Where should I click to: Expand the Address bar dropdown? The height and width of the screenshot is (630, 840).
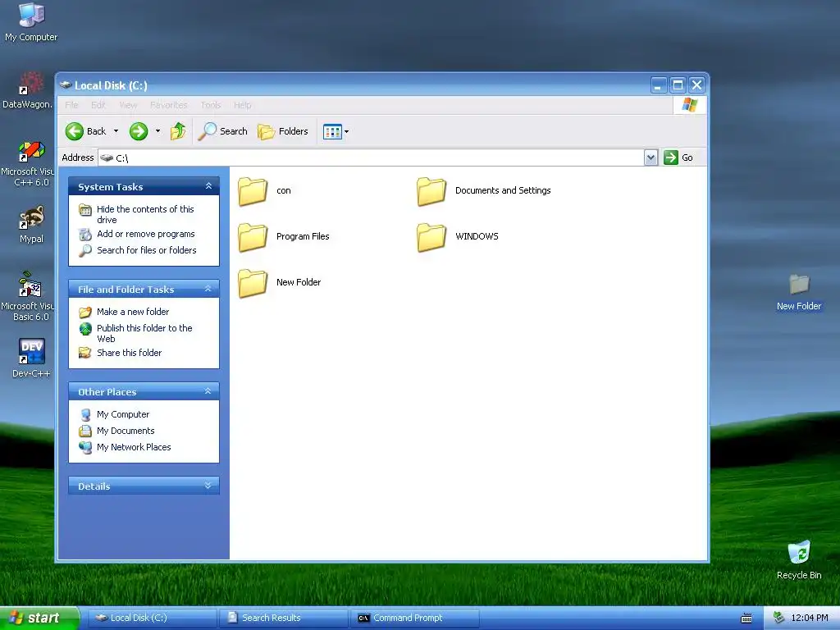pyautogui.click(x=651, y=157)
